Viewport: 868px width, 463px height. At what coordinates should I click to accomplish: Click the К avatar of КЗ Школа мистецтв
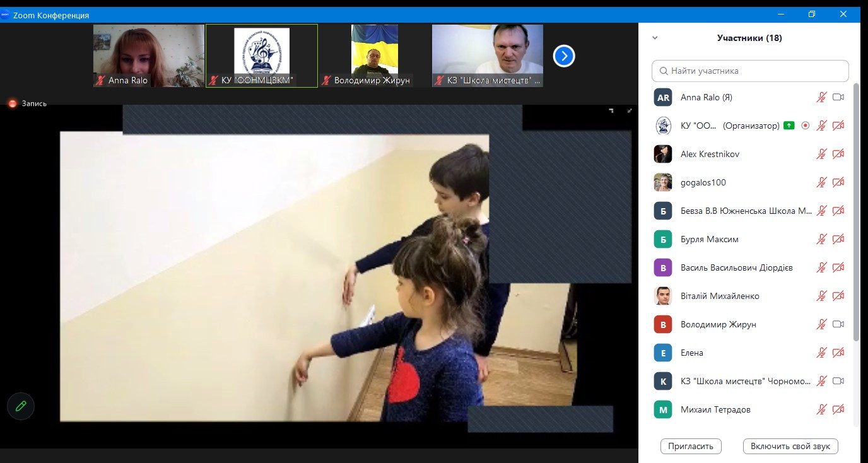coord(663,381)
